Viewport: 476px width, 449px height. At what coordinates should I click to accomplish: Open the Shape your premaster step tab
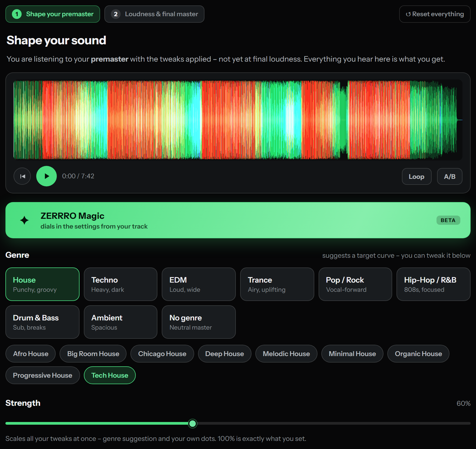click(53, 14)
